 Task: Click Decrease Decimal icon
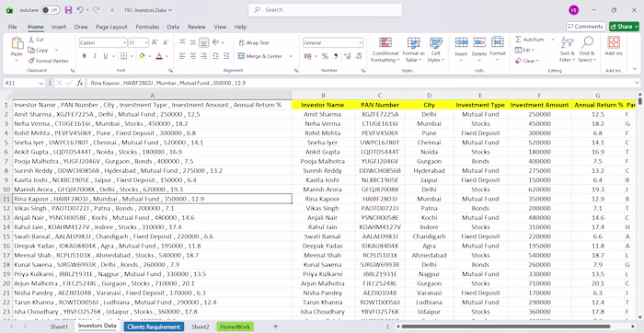[358, 56]
